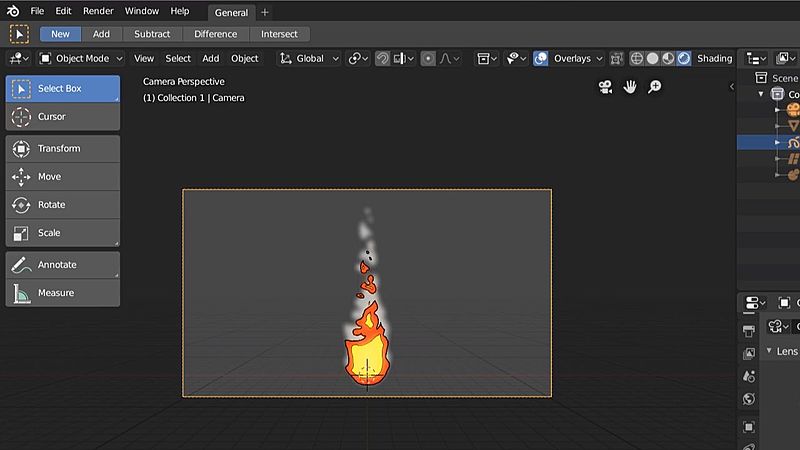Screen dimensions: 800x450
Task: Open World properties globe icon
Action: [749, 399]
